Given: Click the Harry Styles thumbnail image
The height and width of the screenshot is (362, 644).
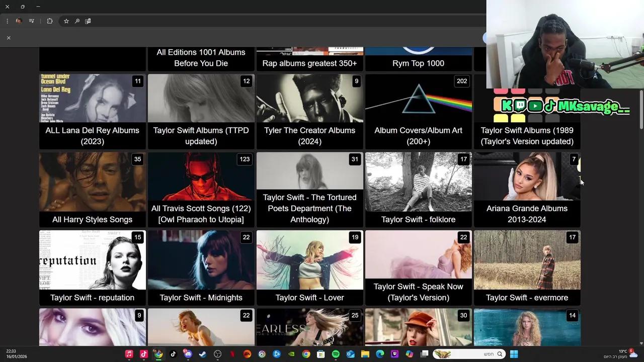Looking at the screenshot, I should point(92,182).
